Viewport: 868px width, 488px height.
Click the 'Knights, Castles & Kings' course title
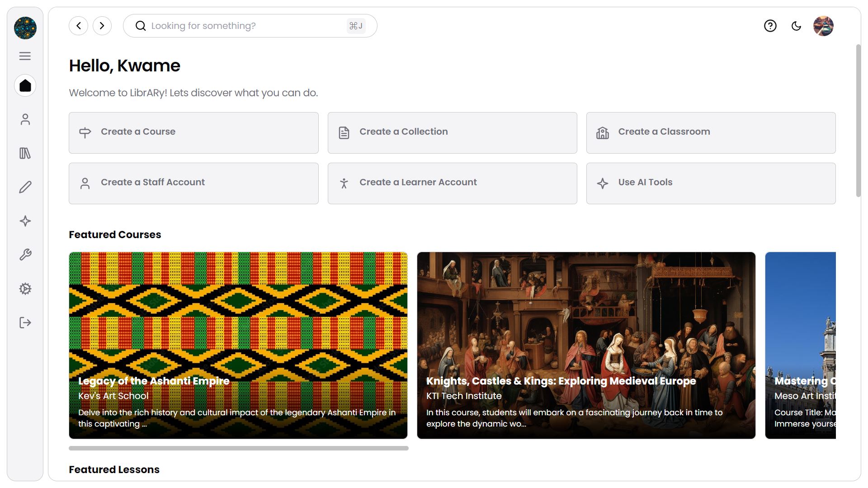point(561,381)
